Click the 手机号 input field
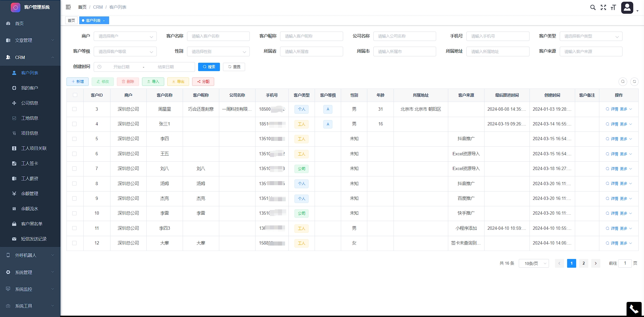Viewport: 644px width, 317px height. 497,36
